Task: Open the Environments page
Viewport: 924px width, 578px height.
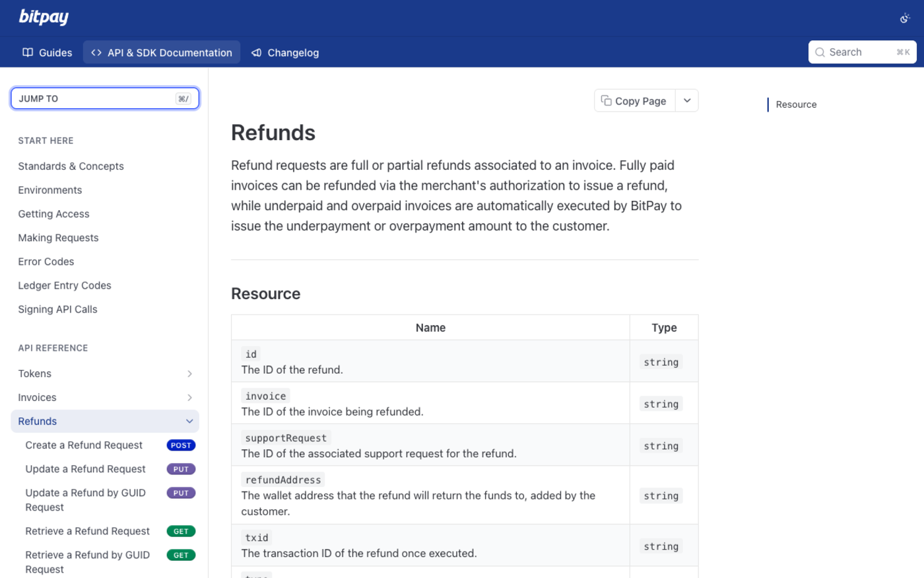Action: [50, 190]
